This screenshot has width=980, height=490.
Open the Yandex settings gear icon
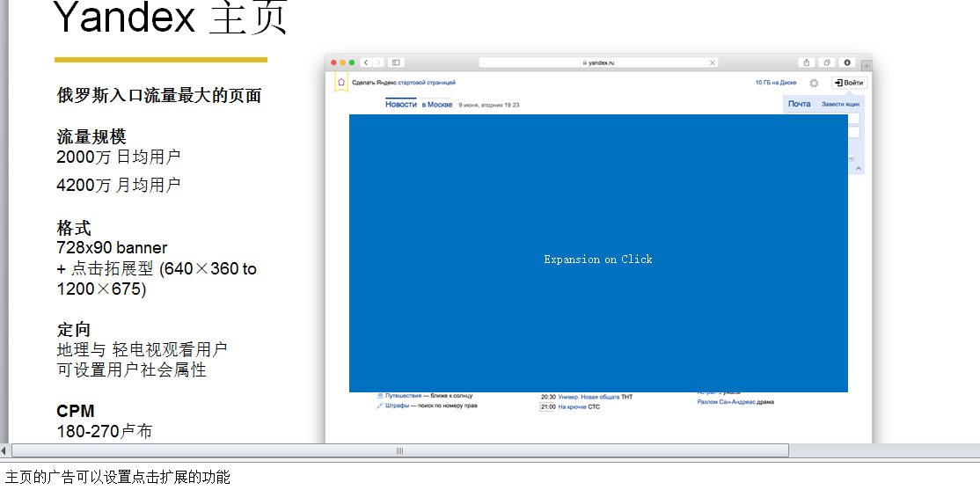(x=814, y=83)
